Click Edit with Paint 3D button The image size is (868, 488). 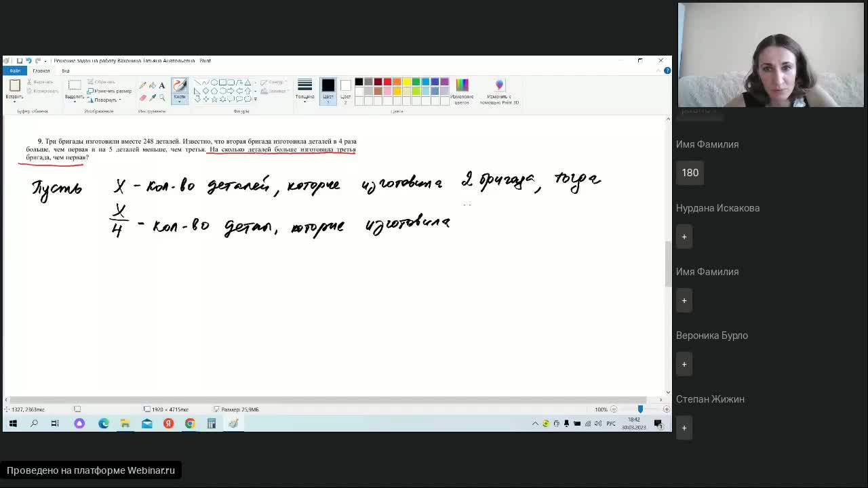[499, 91]
